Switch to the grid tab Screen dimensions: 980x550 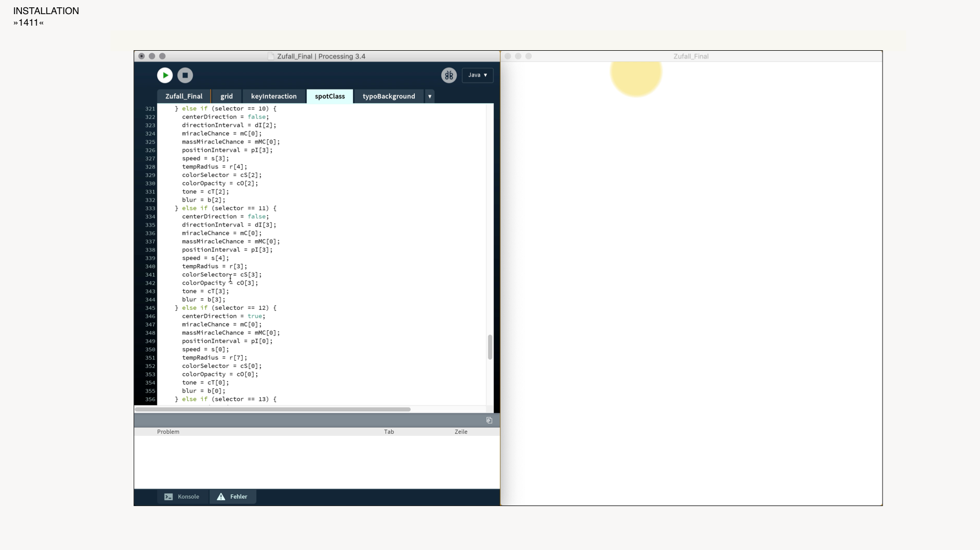226,96
